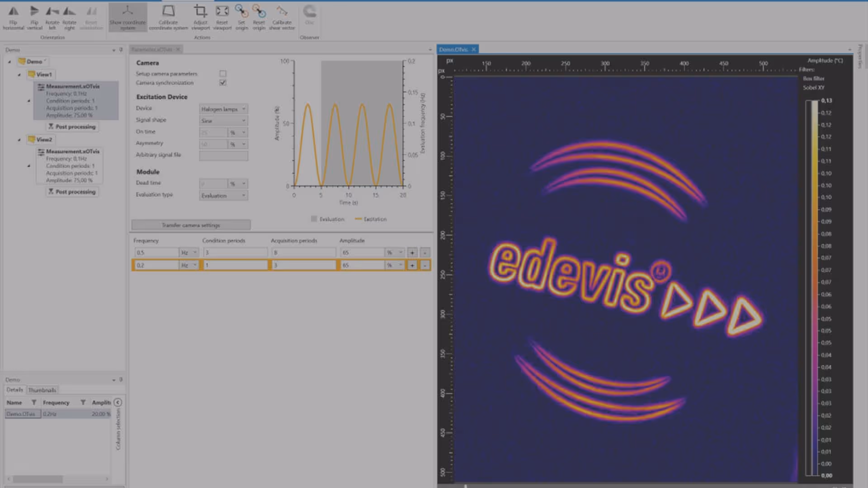Toggle Show coordinate system
Image resolution: width=868 pixels, height=488 pixels.
(127, 17)
